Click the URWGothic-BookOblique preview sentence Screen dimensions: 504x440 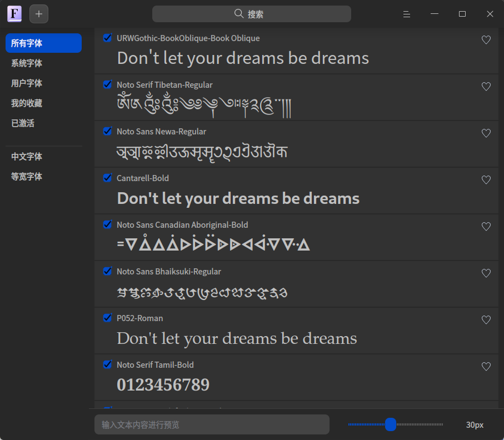pos(243,58)
